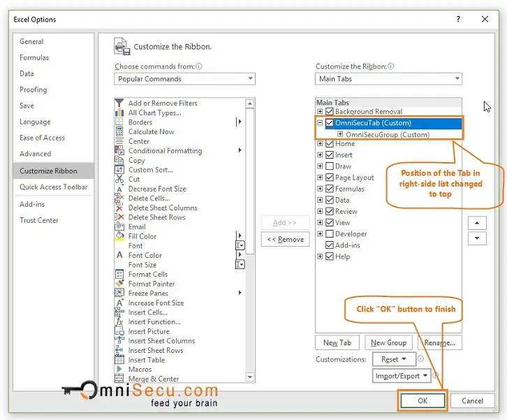The image size is (507, 420).
Task: Click the Delete Sheet Columns icon
Action: [119, 208]
